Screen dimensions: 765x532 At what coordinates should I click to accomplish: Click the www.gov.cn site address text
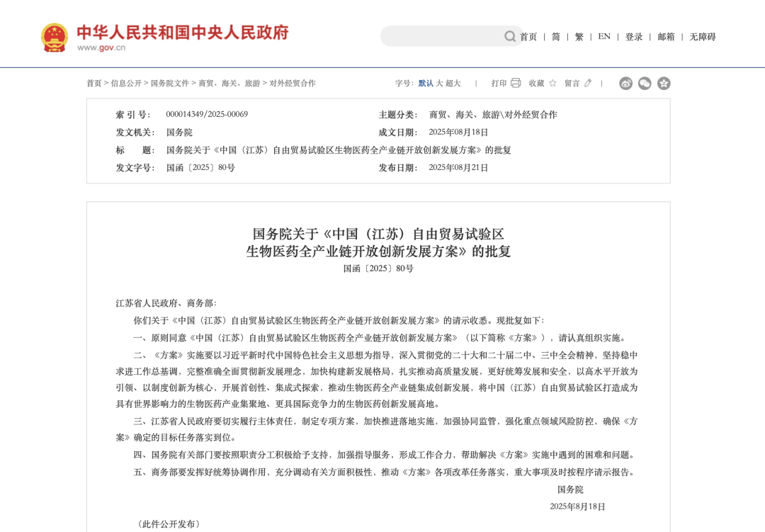click(x=101, y=48)
